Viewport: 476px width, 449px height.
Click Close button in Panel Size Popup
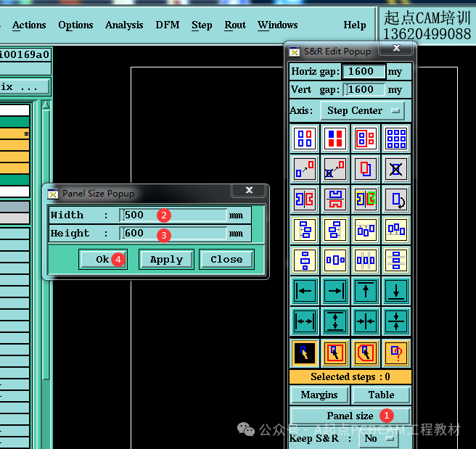point(226,260)
